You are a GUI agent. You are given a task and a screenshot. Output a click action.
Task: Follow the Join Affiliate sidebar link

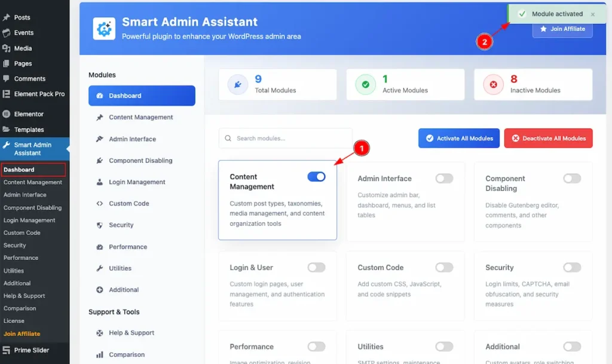point(22,334)
